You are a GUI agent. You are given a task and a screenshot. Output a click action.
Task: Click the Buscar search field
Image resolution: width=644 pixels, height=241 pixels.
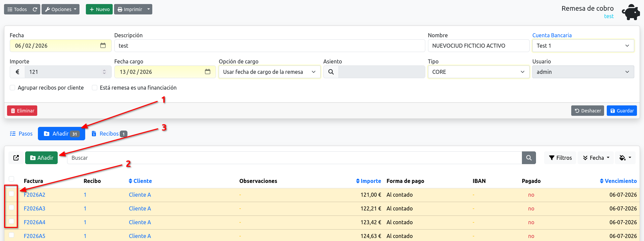pos(294,158)
